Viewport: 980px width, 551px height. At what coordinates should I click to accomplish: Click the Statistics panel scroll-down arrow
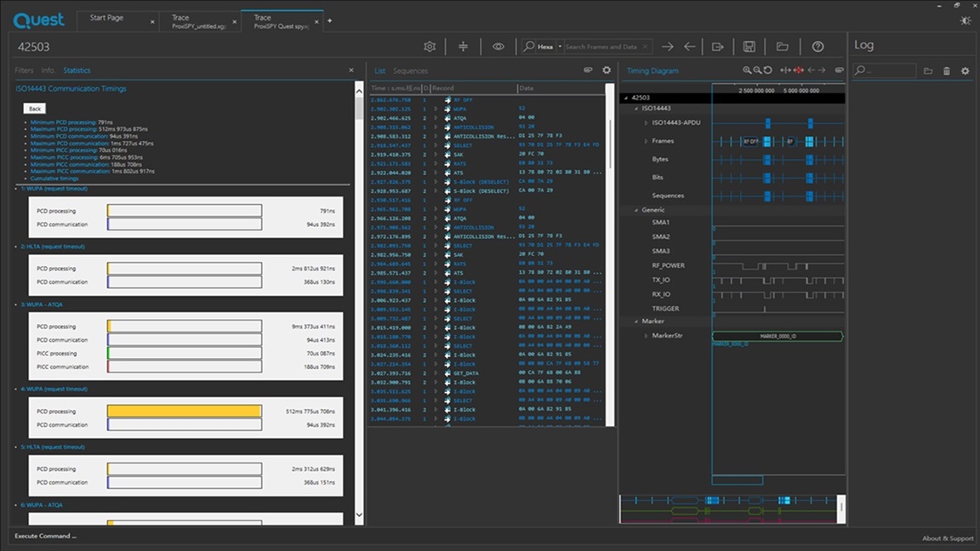tap(359, 515)
